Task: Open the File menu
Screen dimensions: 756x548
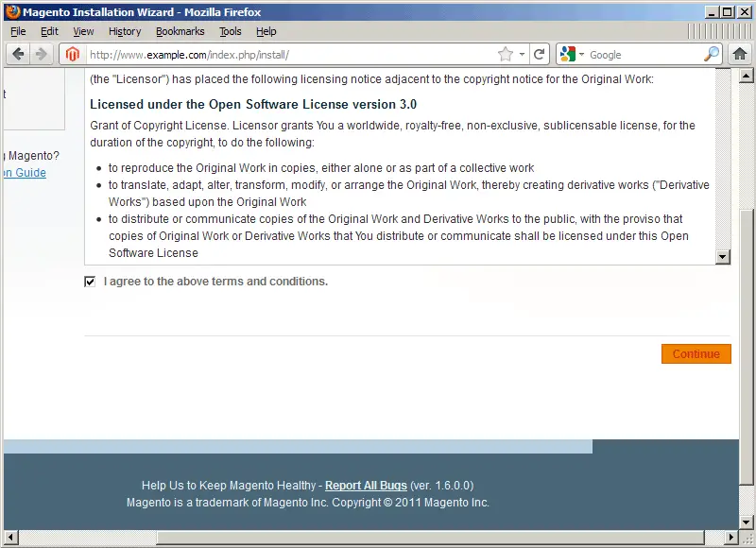Action: [18, 31]
